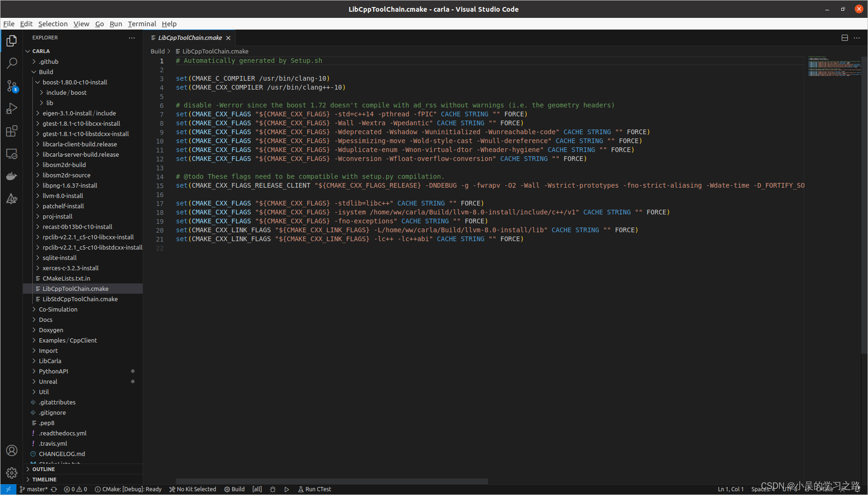Click the editor minimap preview
The width and height of the screenshot is (868, 495).
[834, 66]
